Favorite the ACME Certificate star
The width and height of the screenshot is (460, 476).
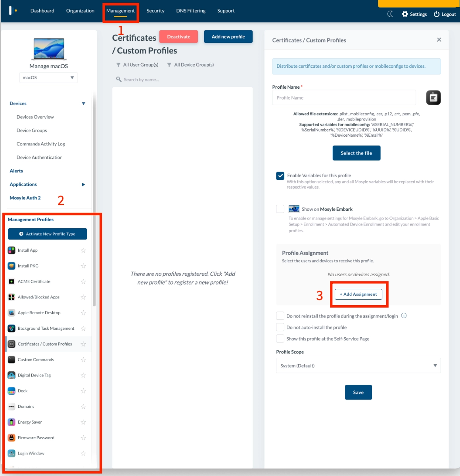83,281
